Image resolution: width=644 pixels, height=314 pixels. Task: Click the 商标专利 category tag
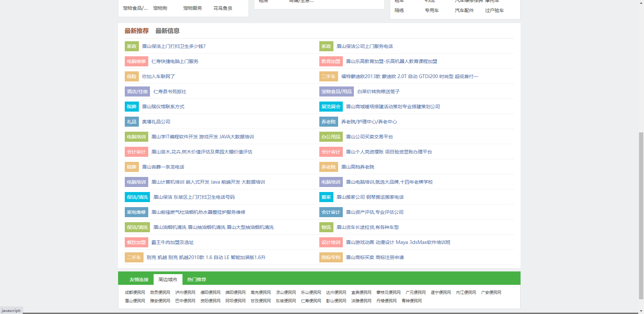point(331,257)
